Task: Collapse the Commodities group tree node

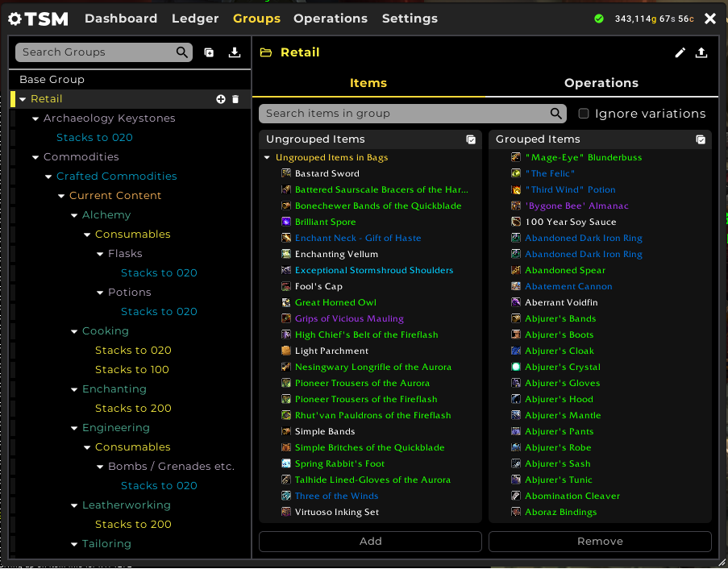Action: point(35,157)
